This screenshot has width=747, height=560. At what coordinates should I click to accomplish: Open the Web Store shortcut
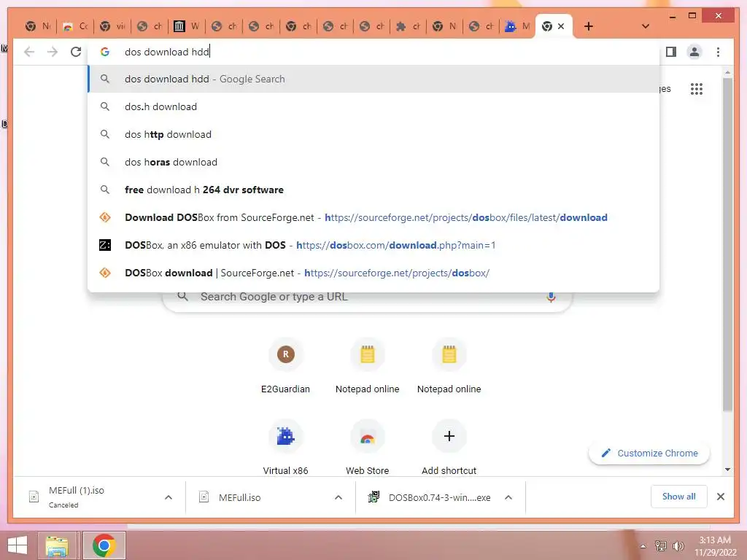coord(368,448)
